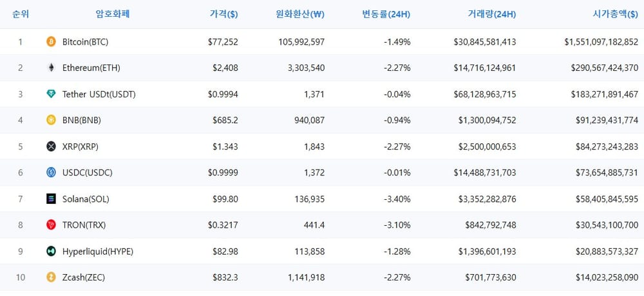Select Tether price $0.9994
This screenshot has width=644, height=296.
click(x=223, y=94)
